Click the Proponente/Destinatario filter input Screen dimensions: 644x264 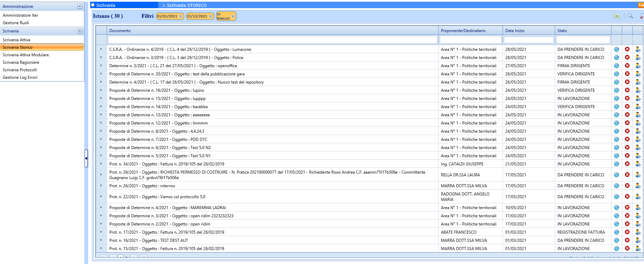coord(470,40)
